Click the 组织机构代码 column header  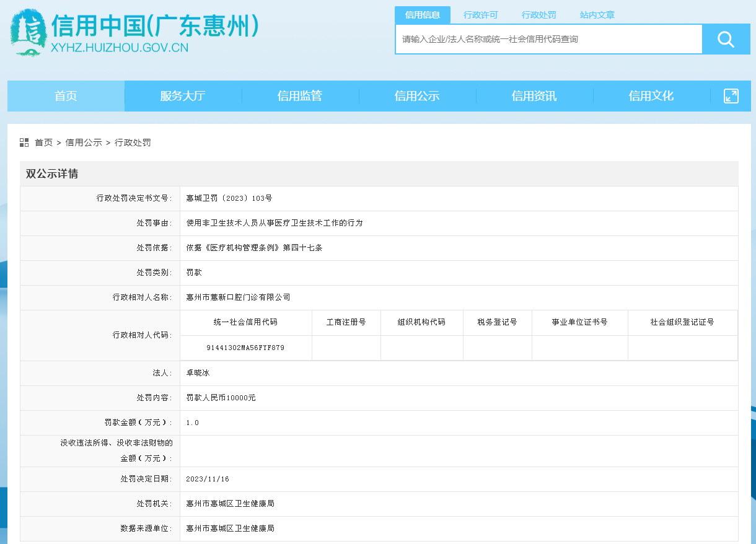[x=421, y=322]
